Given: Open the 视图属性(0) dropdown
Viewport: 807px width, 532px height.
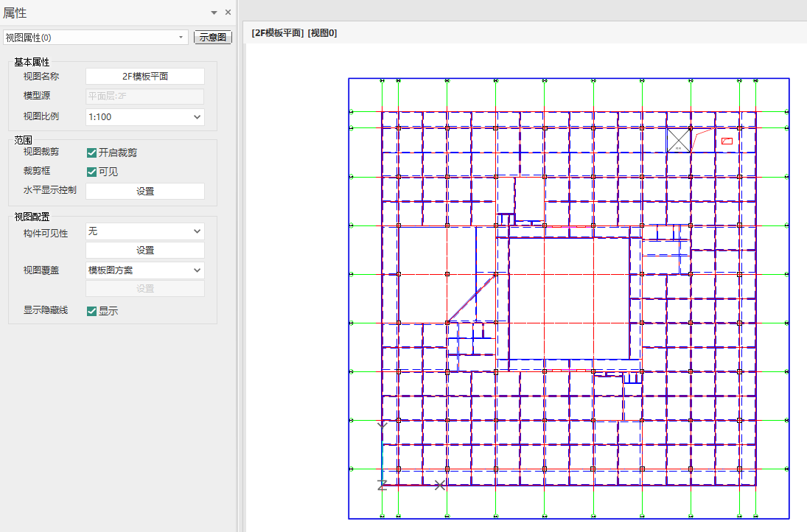Looking at the screenshot, I should (x=96, y=37).
